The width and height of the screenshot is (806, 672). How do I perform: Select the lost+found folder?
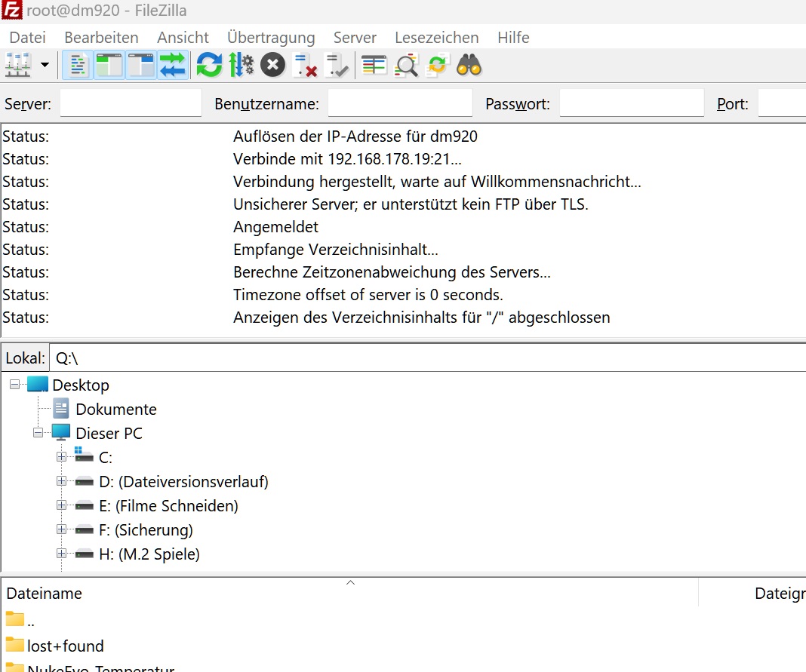click(65, 646)
